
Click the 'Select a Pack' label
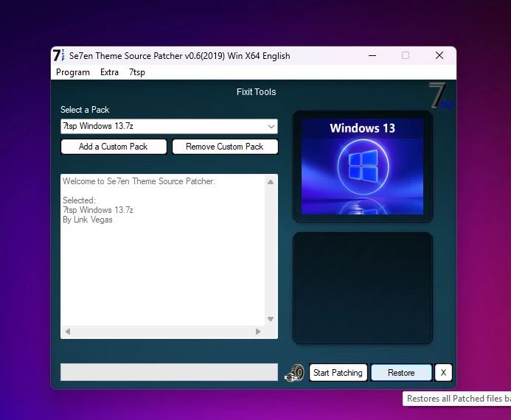(85, 110)
